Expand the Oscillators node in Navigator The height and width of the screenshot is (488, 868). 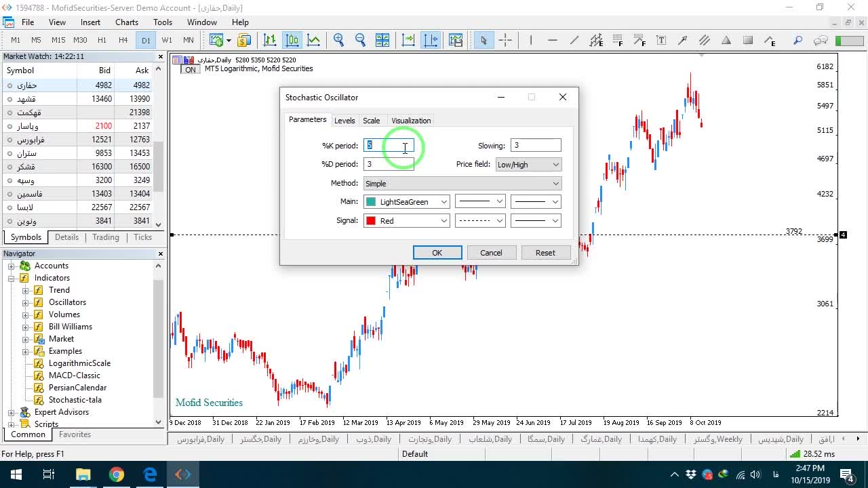click(x=25, y=302)
